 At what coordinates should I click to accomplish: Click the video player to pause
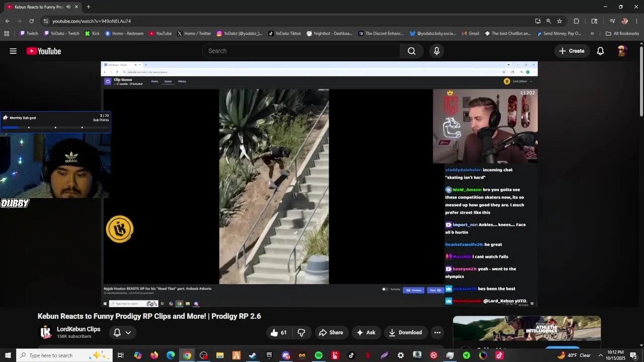[319, 184]
